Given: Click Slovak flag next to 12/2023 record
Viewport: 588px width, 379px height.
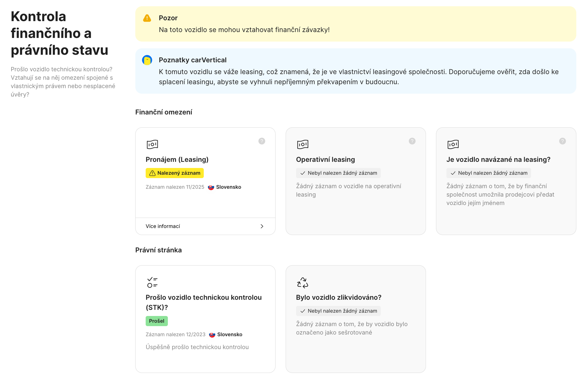Looking at the screenshot, I should click(212, 335).
